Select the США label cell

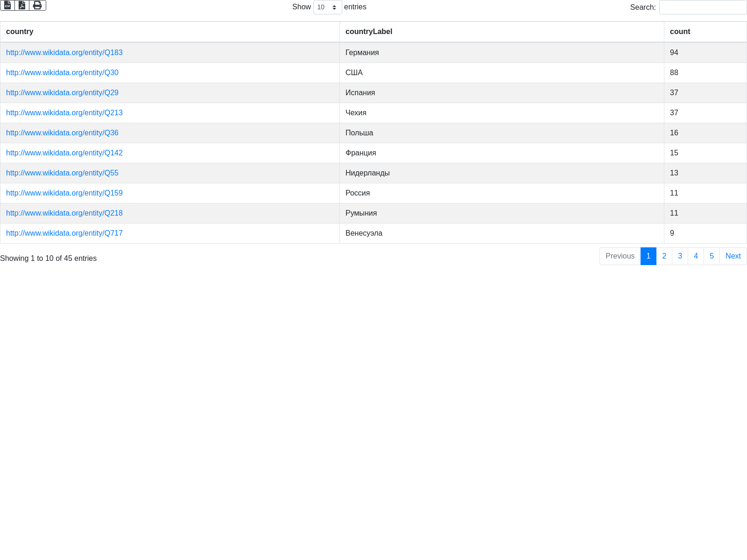502,73
